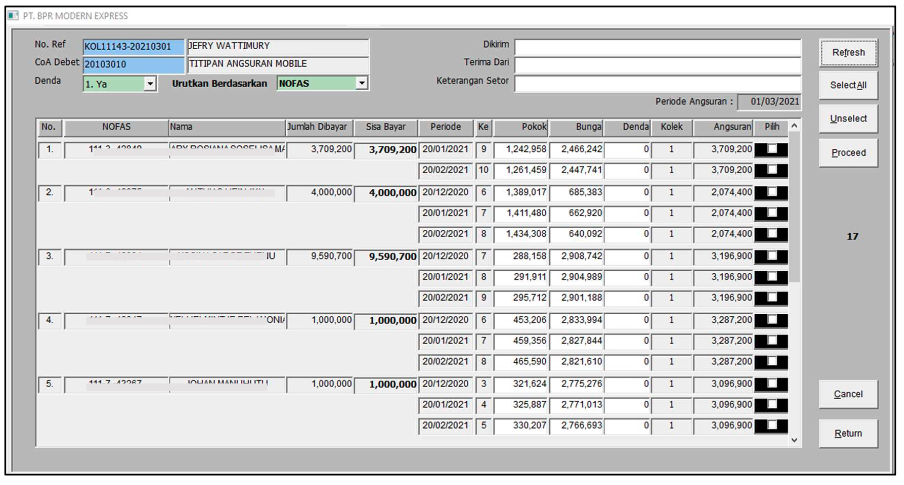
Task: Toggle Pilih checkbox for angsuran ke 10
Action: point(770,170)
